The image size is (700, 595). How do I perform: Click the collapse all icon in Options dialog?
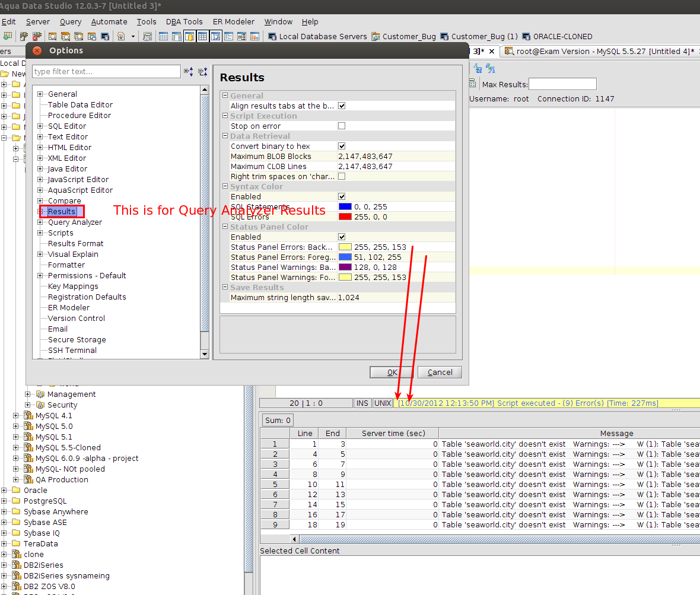[x=203, y=71]
